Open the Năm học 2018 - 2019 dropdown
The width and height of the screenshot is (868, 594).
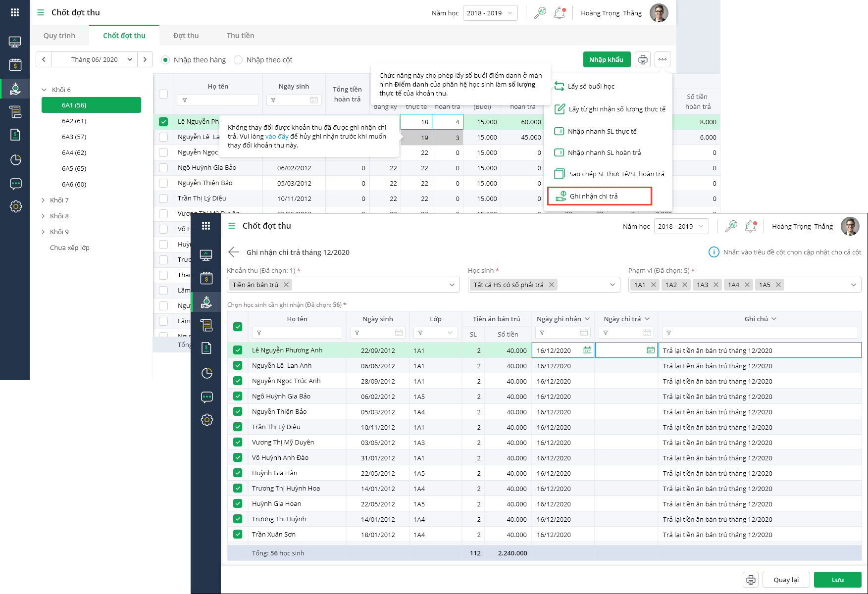pos(490,13)
